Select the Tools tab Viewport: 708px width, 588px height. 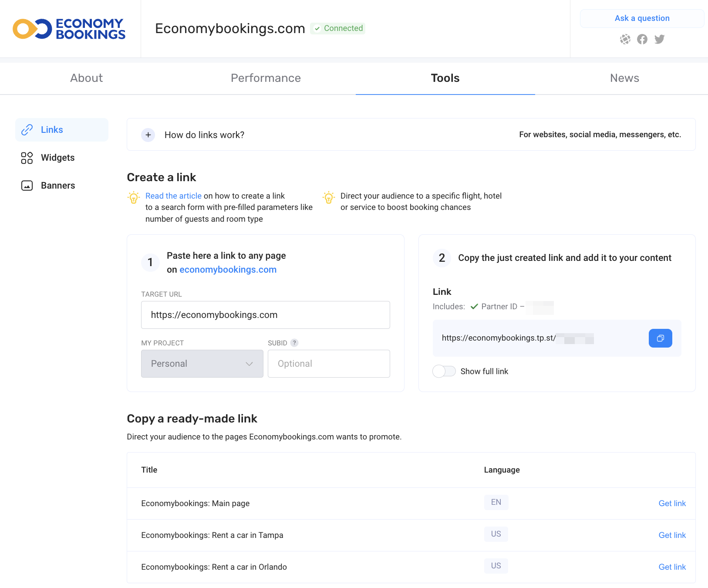click(445, 78)
